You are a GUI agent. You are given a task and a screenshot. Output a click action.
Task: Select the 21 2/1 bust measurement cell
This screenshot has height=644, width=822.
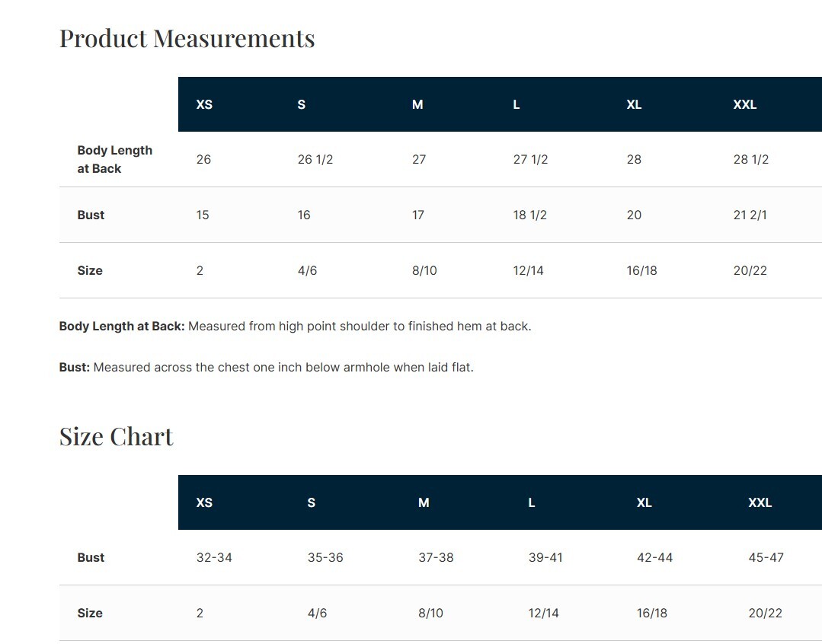(750, 215)
